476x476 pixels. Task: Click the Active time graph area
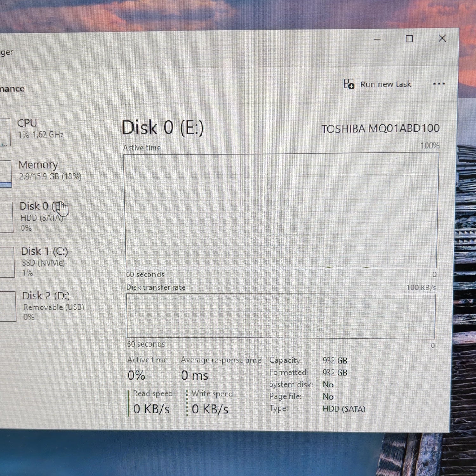(281, 211)
